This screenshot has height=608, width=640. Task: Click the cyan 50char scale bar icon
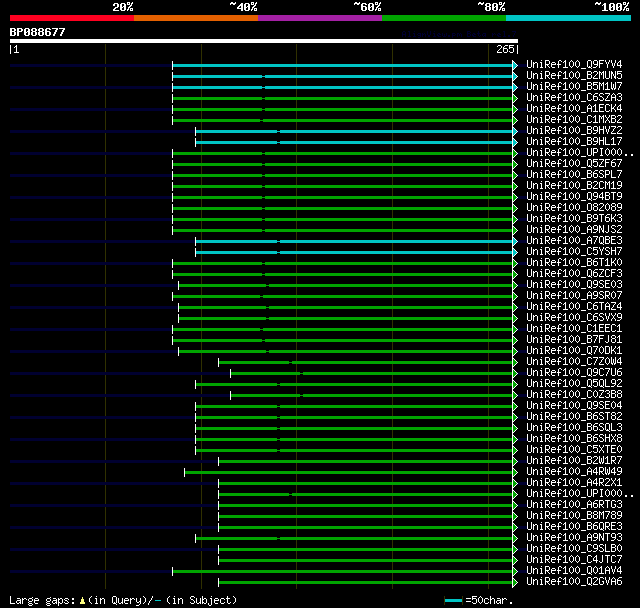453,600
